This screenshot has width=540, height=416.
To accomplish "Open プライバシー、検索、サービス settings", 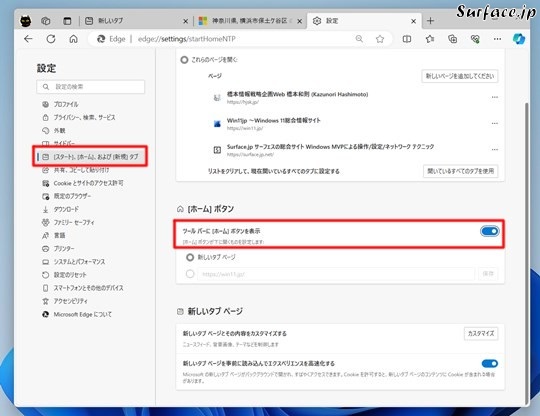I will (84, 117).
